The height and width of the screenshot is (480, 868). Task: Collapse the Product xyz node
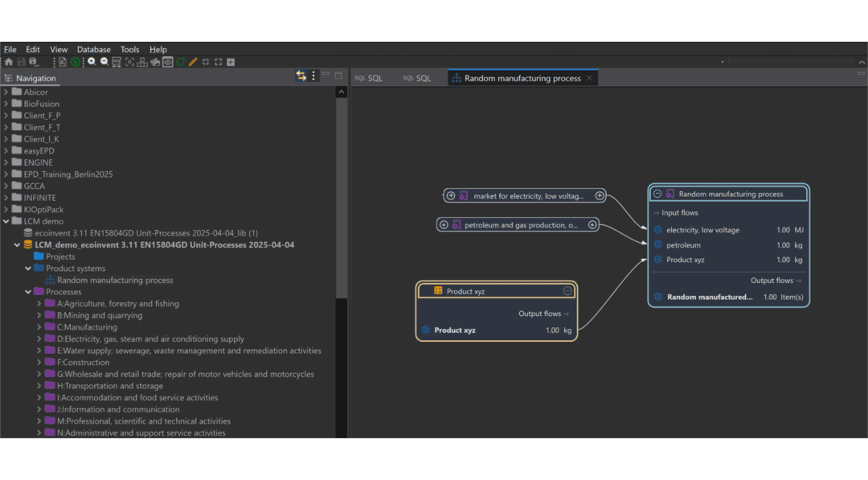coord(567,291)
